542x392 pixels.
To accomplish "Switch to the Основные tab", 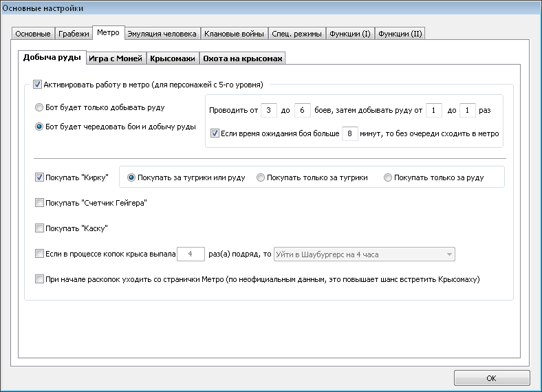I will pyautogui.click(x=33, y=34).
